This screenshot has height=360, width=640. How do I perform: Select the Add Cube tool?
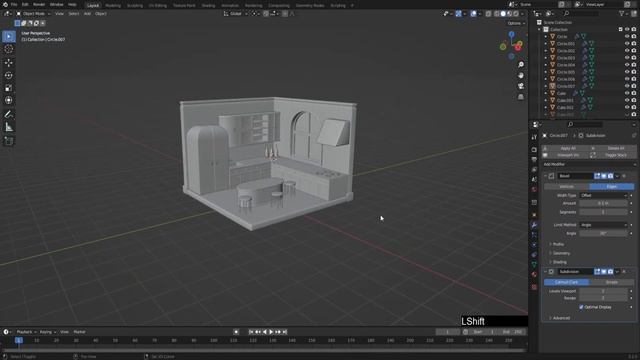(x=9, y=141)
